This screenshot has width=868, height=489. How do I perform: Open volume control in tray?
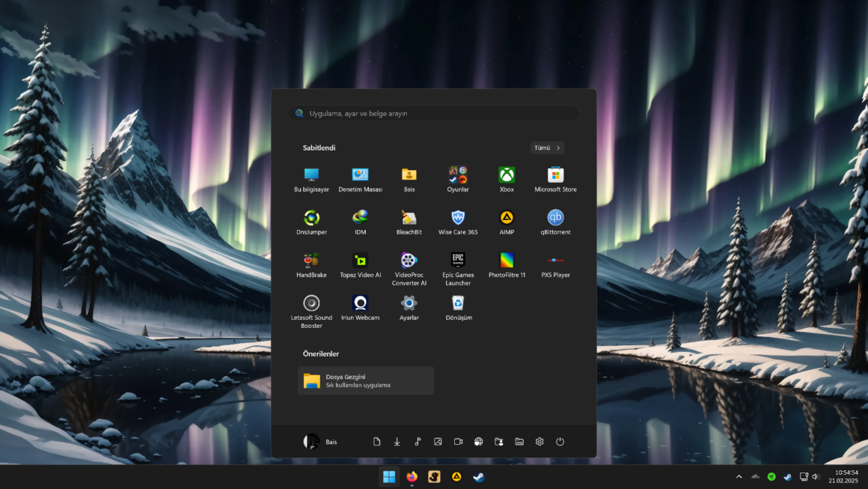click(816, 477)
